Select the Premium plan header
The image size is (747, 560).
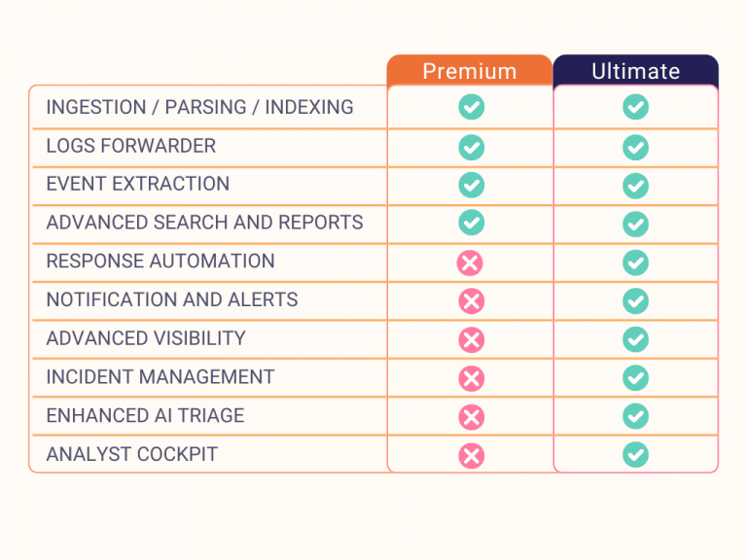[x=469, y=71]
